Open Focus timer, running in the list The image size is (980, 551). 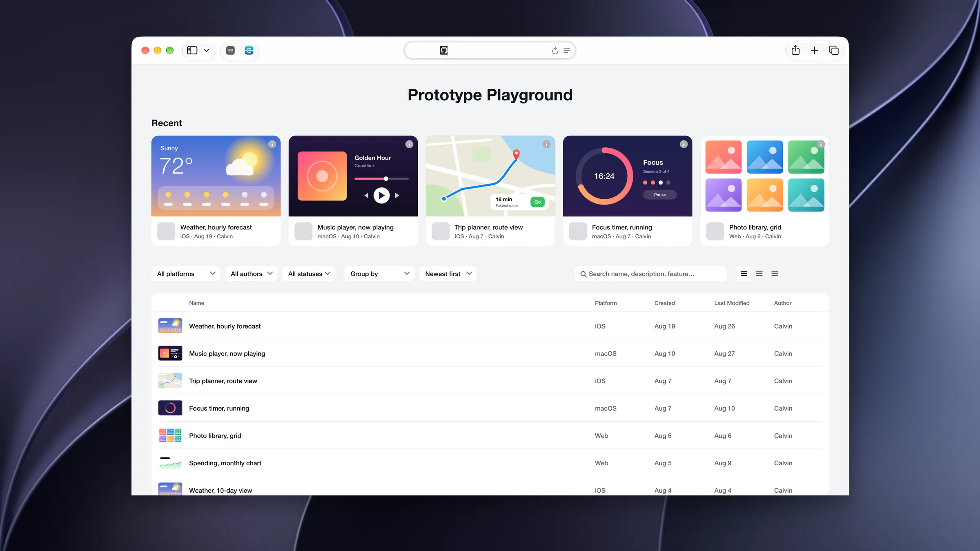(x=219, y=408)
